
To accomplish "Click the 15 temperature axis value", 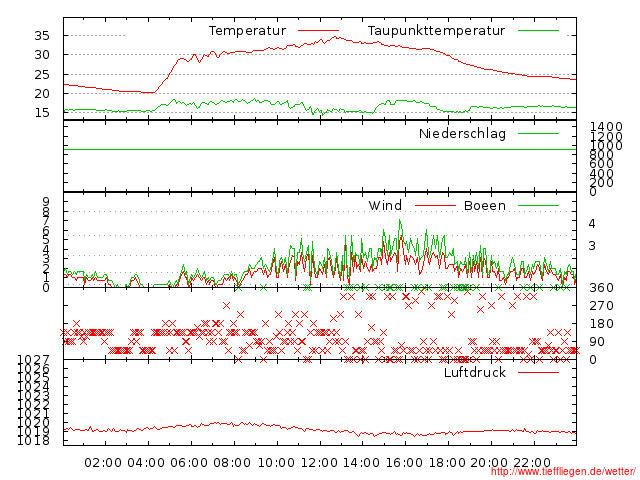I will point(42,113).
